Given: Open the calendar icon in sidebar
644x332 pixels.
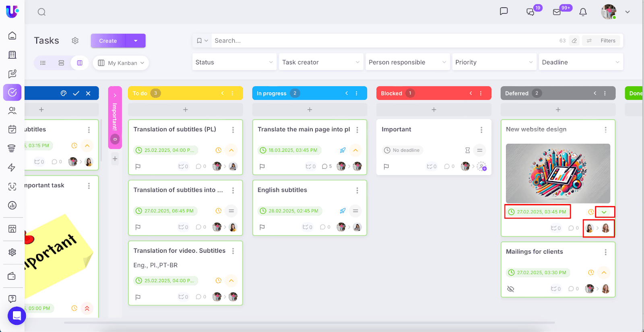Looking at the screenshot, I should pos(12,129).
